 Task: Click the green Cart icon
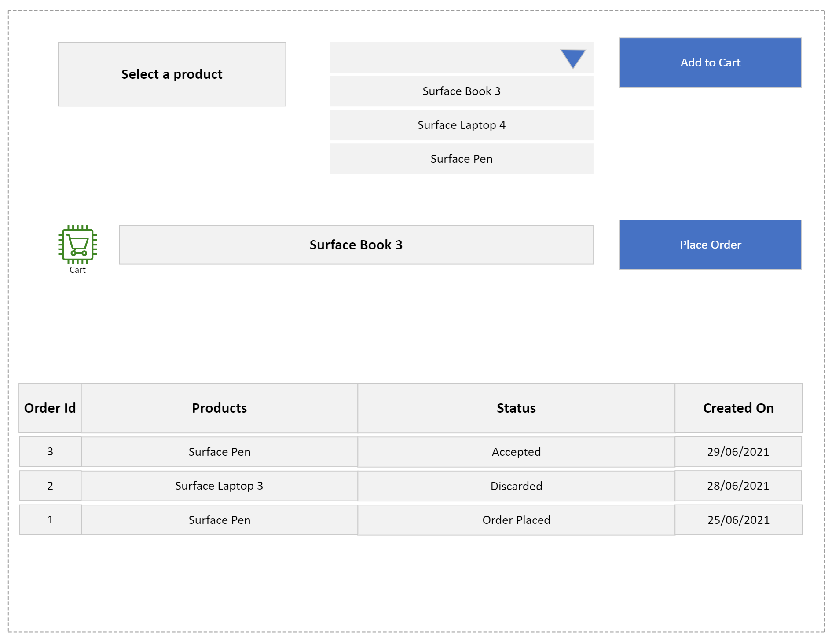click(x=77, y=245)
